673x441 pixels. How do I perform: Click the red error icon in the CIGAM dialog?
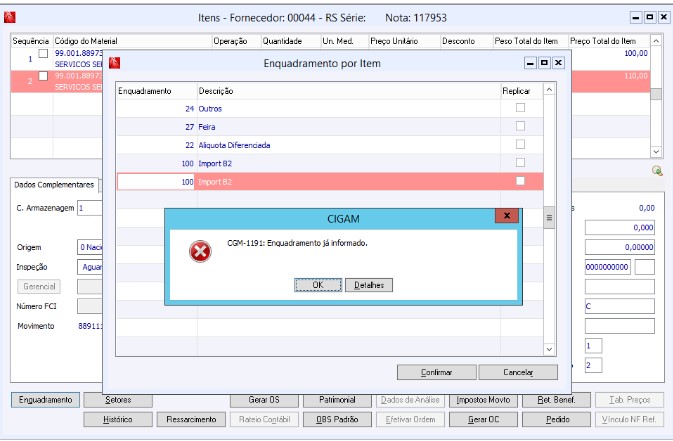point(200,251)
